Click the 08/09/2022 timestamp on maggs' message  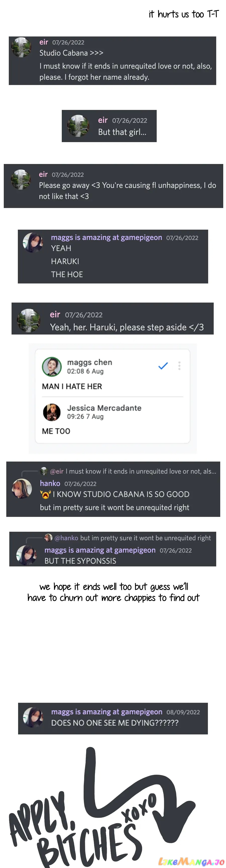click(x=183, y=712)
